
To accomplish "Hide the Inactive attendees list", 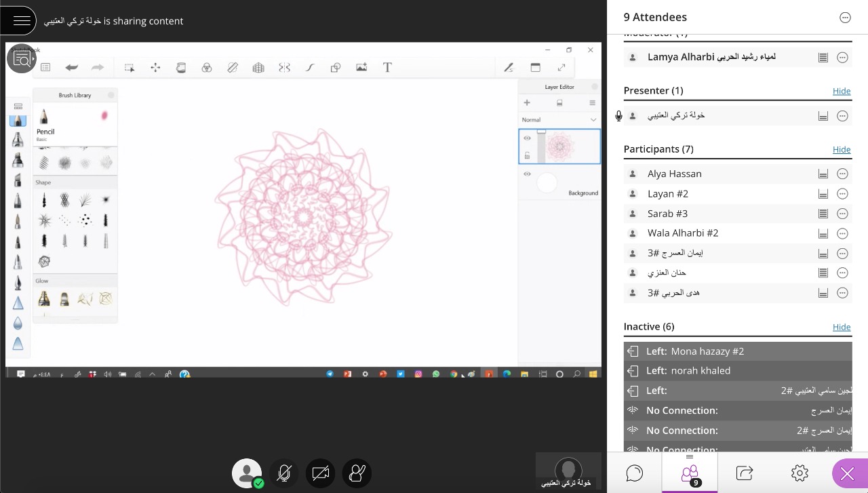I will [x=842, y=327].
